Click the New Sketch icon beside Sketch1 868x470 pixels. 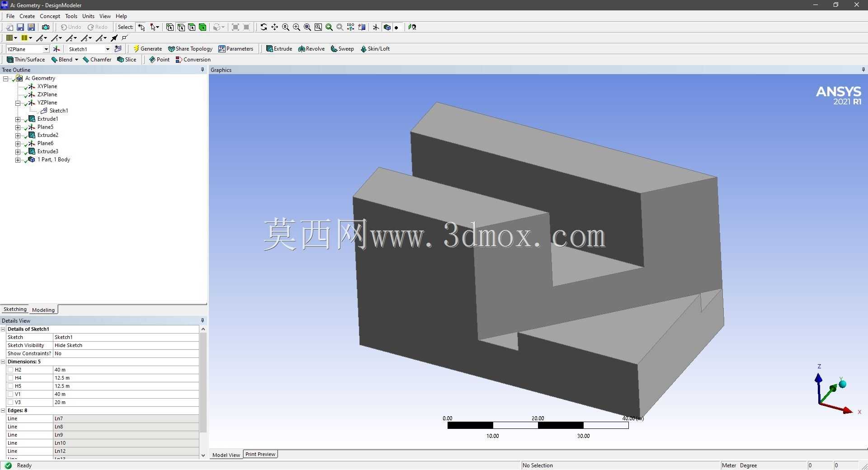[118, 49]
